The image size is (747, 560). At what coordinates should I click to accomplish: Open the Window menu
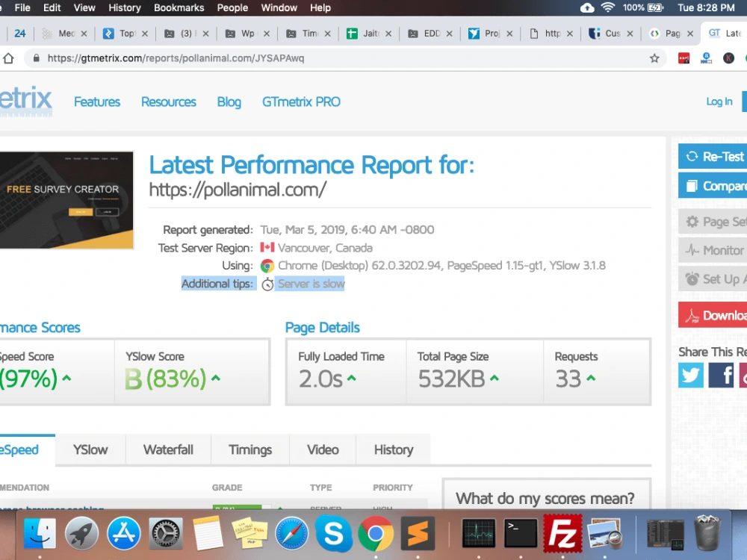[279, 7]
